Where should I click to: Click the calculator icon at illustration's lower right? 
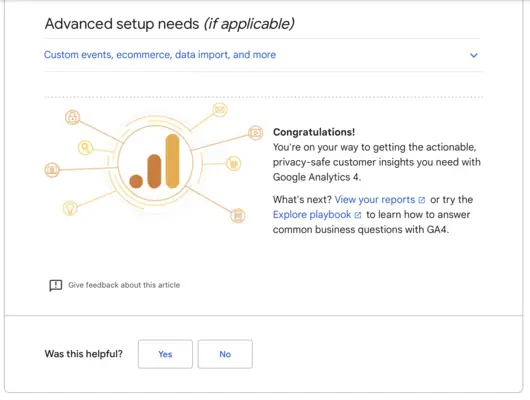(x=238, y=215)
